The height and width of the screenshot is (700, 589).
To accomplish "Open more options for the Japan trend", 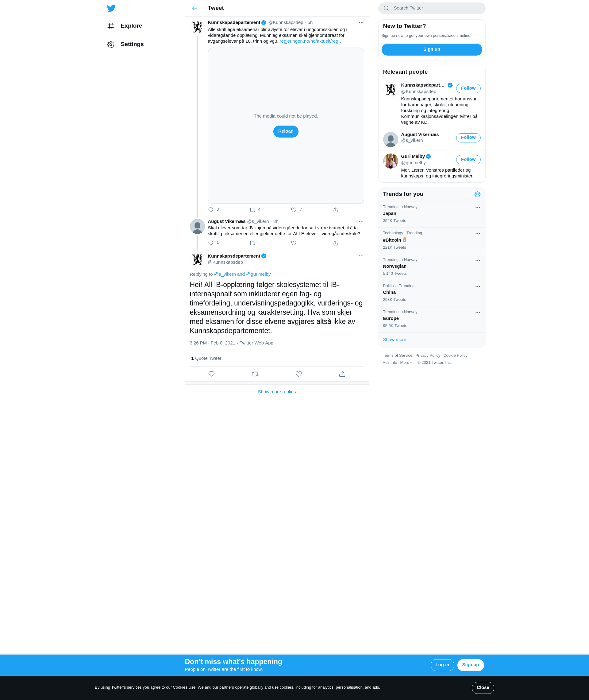I will pyautogui.click(x=477, y=208).
